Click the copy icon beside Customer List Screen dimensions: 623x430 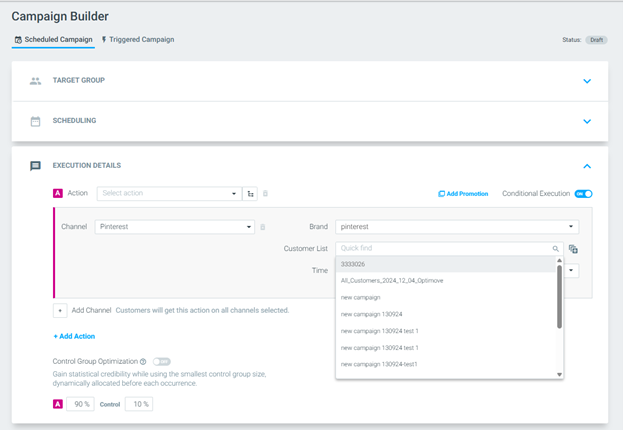click(573, 249)
